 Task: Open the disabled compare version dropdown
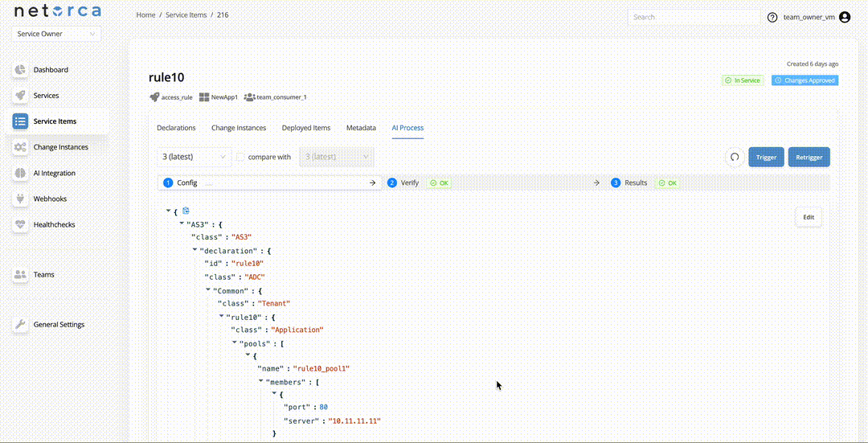pos(337,157)
